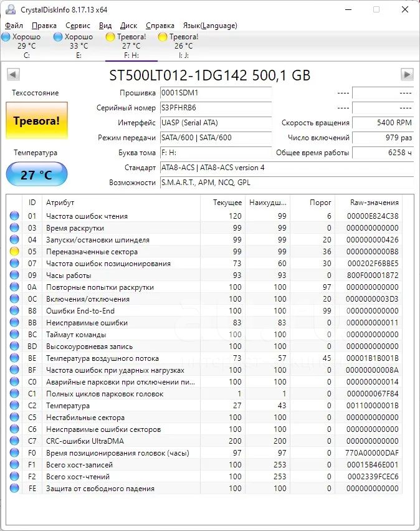Click status icon for Полных циклов парковок
Image resolution: width=420 pixels, height=531 pixels.
coord(14,393)
